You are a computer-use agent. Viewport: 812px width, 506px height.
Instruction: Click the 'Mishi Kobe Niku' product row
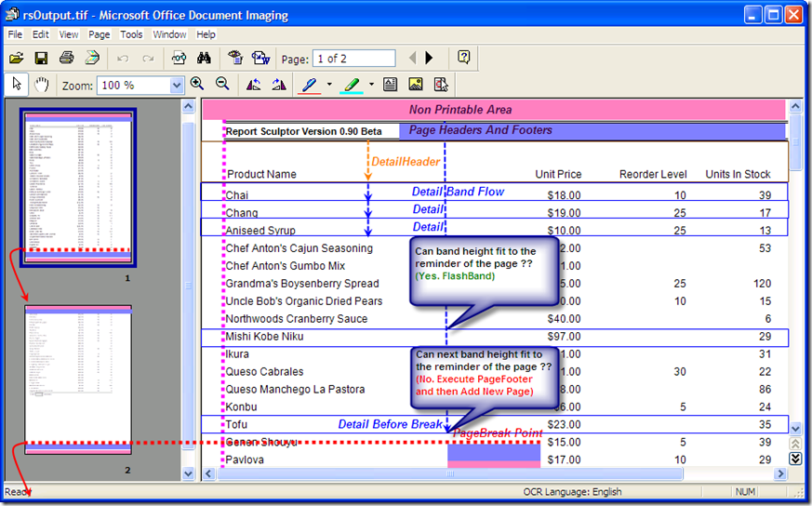click(495, 337)
